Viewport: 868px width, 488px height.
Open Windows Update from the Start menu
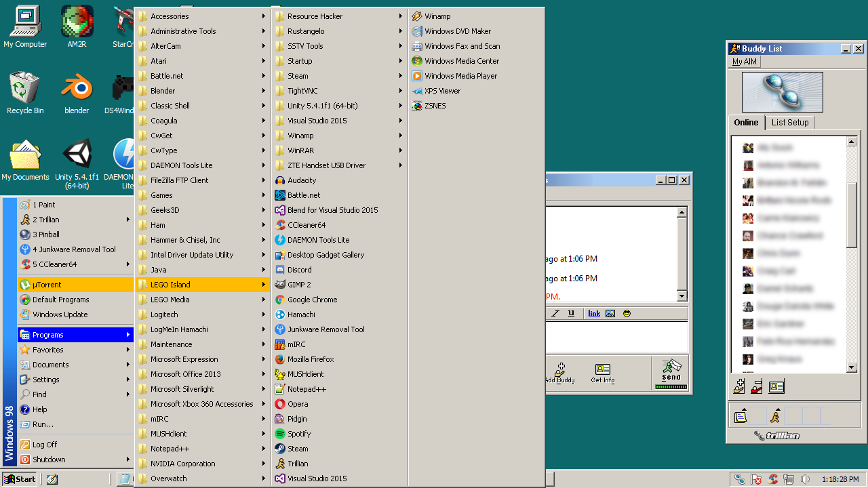(x=75, y=314)
